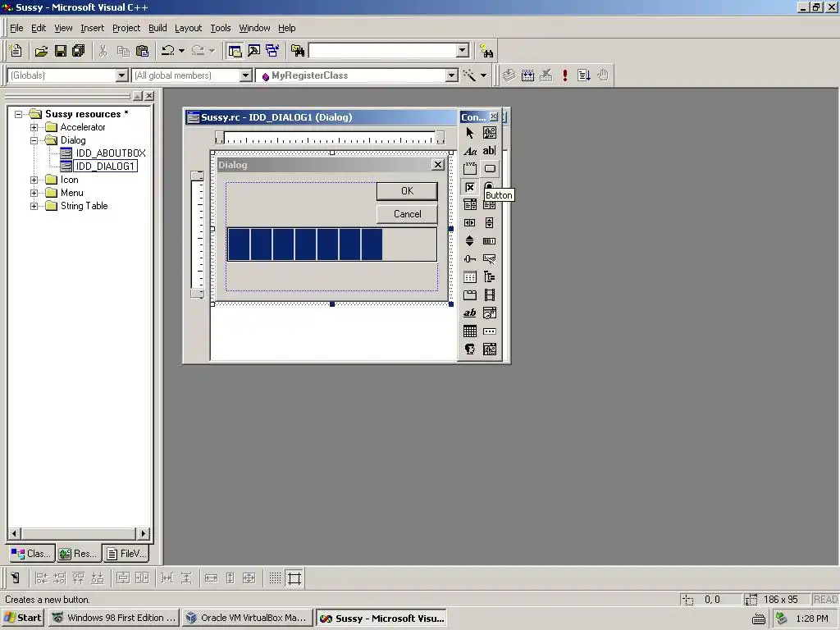Screen dimensions: 840x630
Task: Select the Button control in the toolbox
Action: [x=490, y=169]
